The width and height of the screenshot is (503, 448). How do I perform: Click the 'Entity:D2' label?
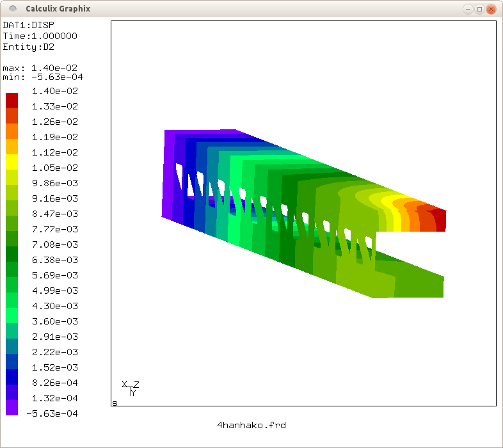(x=29, y=47)
